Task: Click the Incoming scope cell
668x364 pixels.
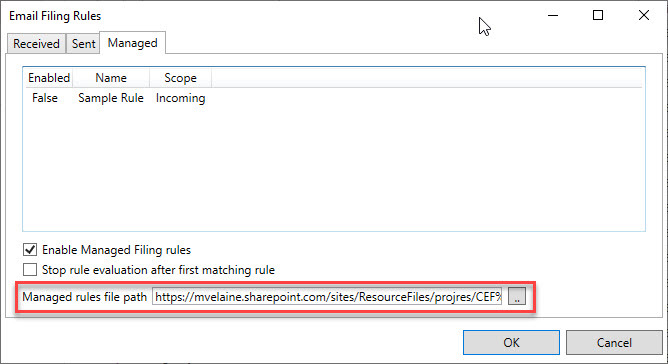Action: tap(181, 98)
